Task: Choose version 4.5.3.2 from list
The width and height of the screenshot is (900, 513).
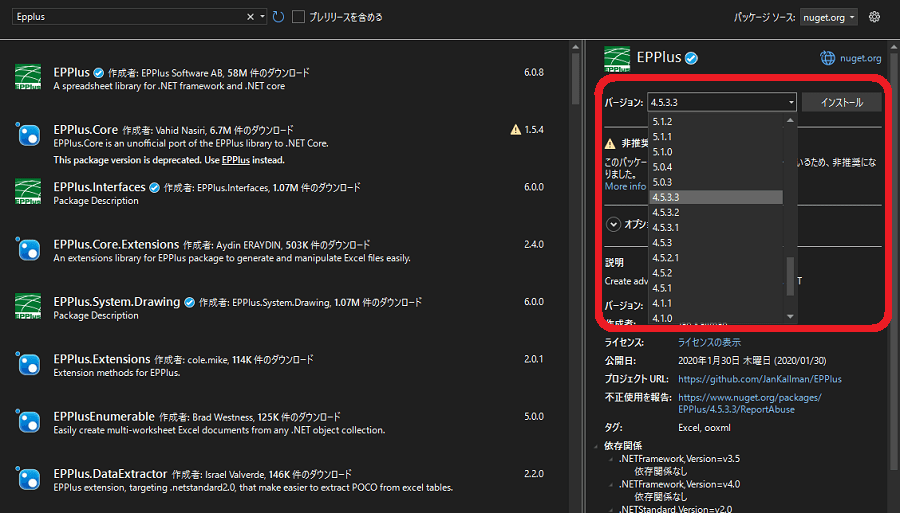Action: pos(716,212)
